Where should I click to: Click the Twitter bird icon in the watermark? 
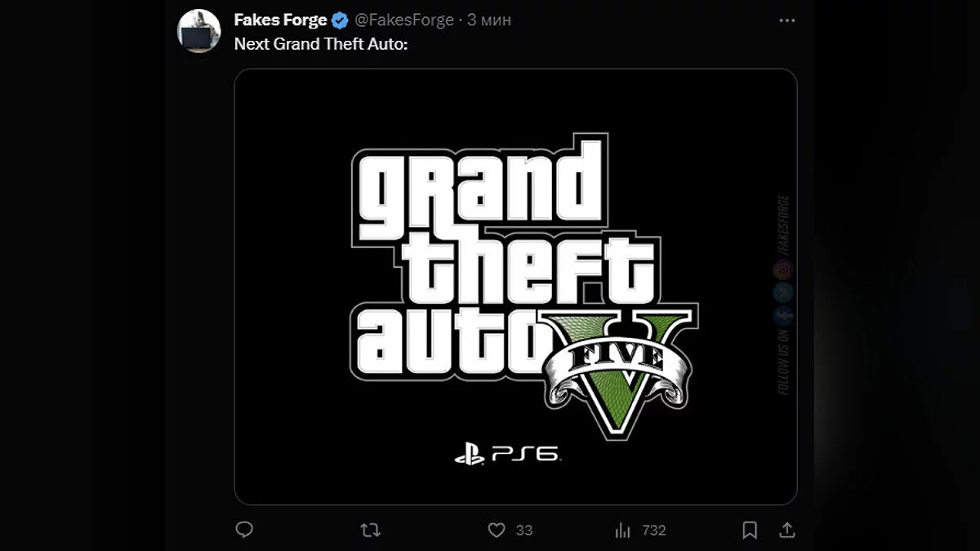[x=782, y=292]
